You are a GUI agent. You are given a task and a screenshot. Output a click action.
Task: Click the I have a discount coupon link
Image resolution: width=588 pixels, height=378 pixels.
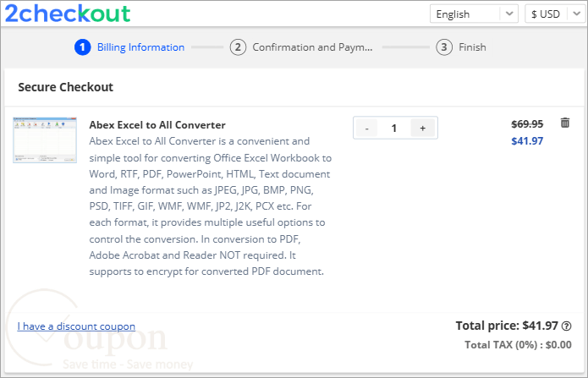pyautogui.click(x=76, y=326)
